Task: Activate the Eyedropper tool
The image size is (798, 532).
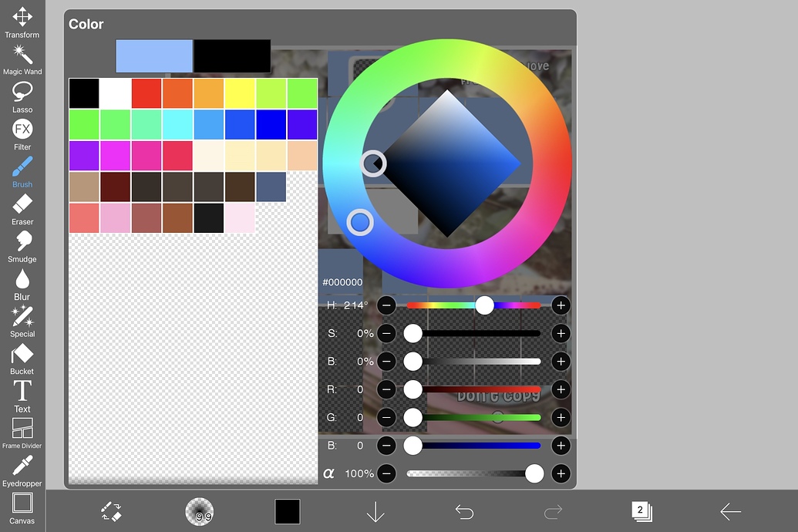Action: (22, 468)
